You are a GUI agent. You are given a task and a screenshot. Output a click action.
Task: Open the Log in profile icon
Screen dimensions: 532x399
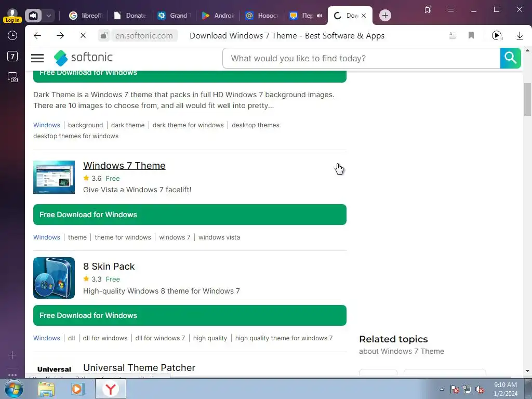pyautogui.click(x=12, y=16)
